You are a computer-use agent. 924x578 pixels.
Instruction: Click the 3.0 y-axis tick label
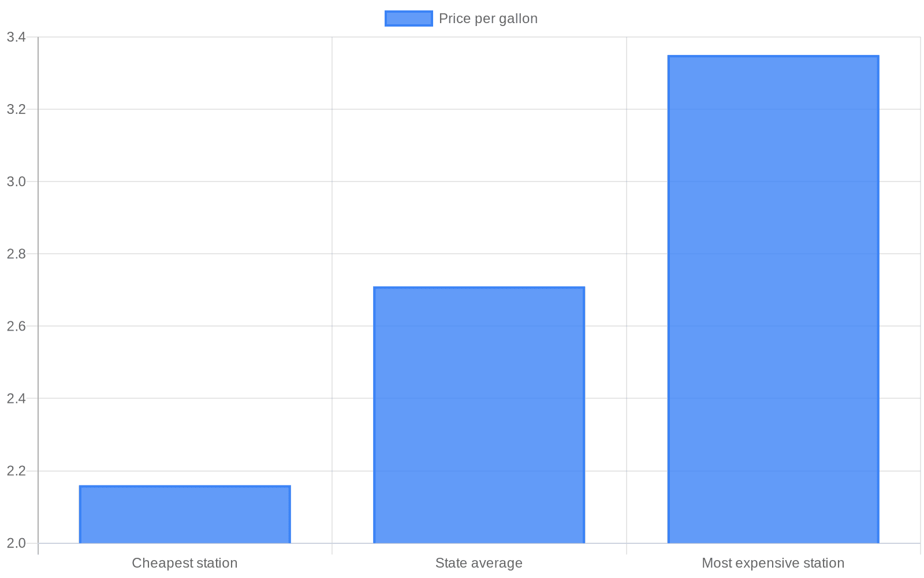pyautogui.click(x=16, y=182)
